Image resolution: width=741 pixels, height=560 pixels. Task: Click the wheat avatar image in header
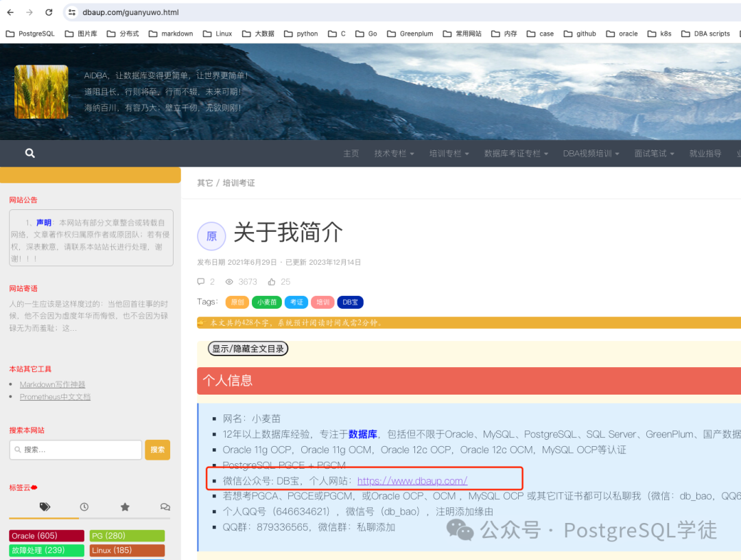(41, 92)
